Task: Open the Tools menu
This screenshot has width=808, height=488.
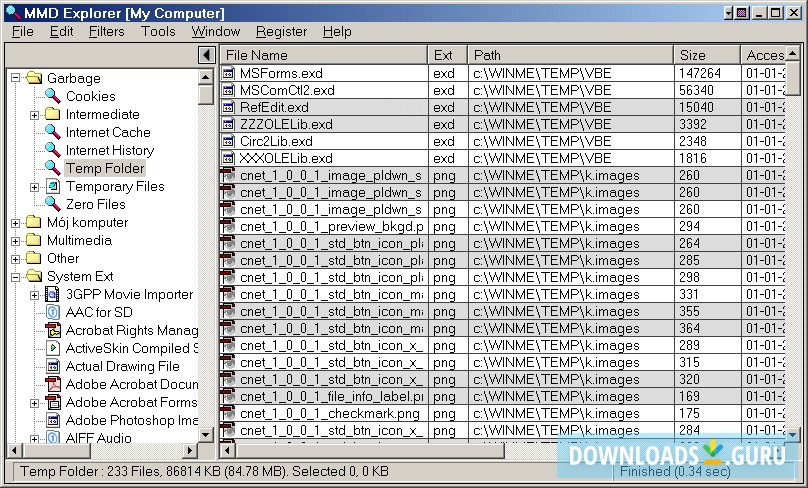Action: (158, 31)
